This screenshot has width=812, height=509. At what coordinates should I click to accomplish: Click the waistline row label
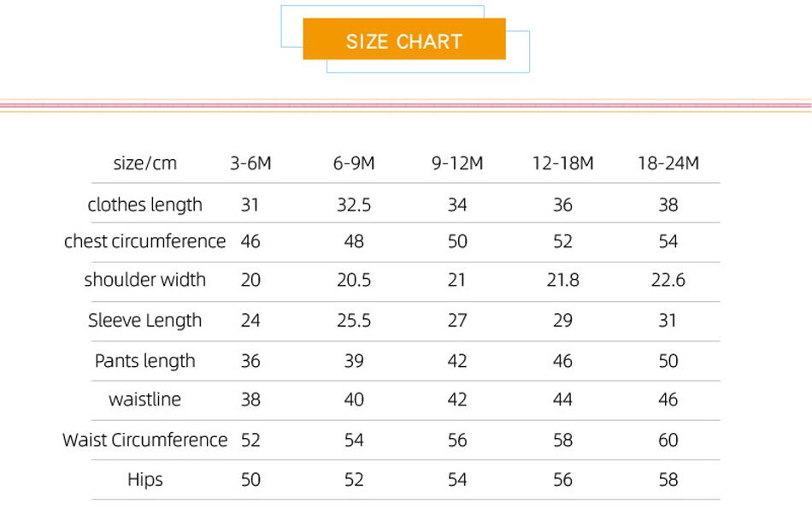pos(144,400)
